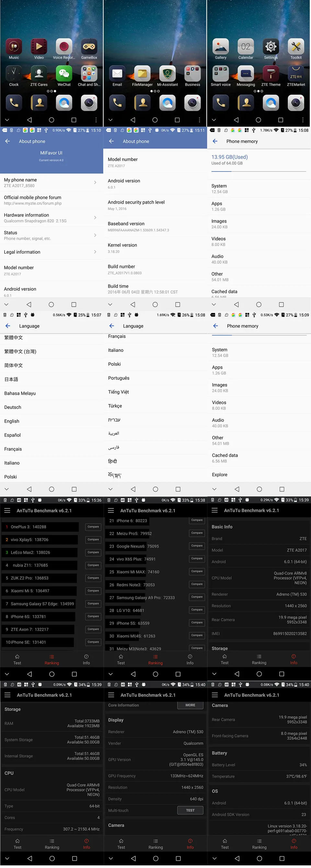Image resolution: width=311 pixels, height=868 pixels.
Task: Open the Email app
Action: click(x=117, y=74)
